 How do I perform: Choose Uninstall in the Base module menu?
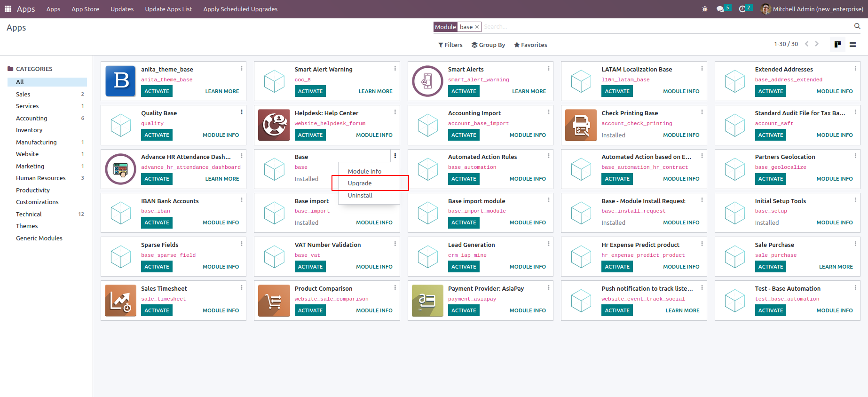coord(369,195)
